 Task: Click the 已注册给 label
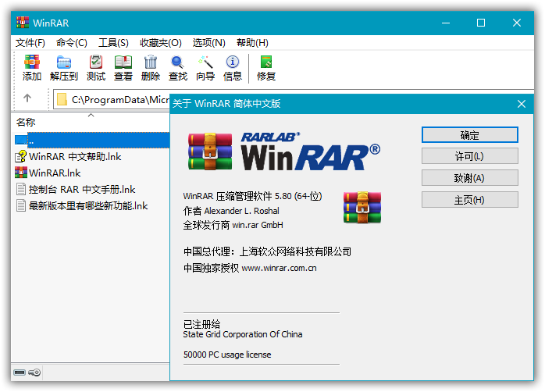coord(201,324)
